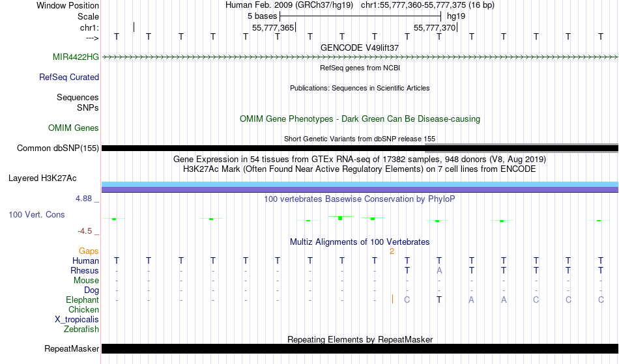Click the Scale label
The width and height of the screenshot is (619, 364).
[88, 16]
